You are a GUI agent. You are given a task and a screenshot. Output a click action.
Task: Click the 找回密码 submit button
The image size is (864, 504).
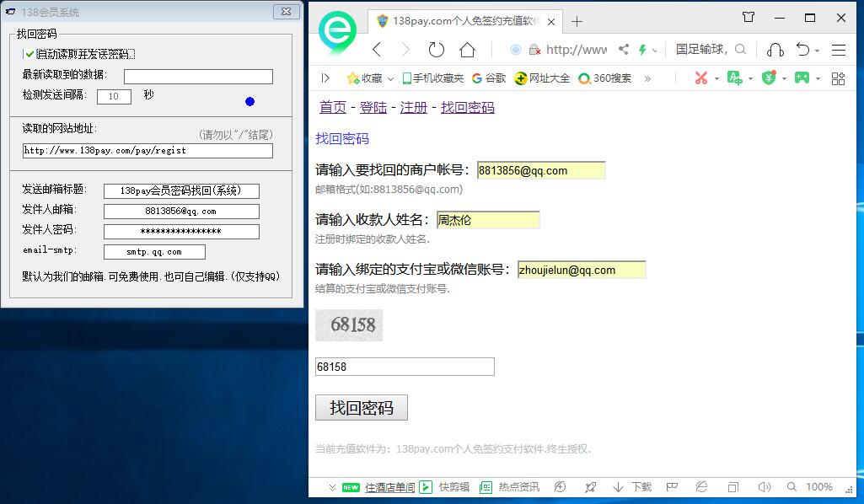pos(362,408)
